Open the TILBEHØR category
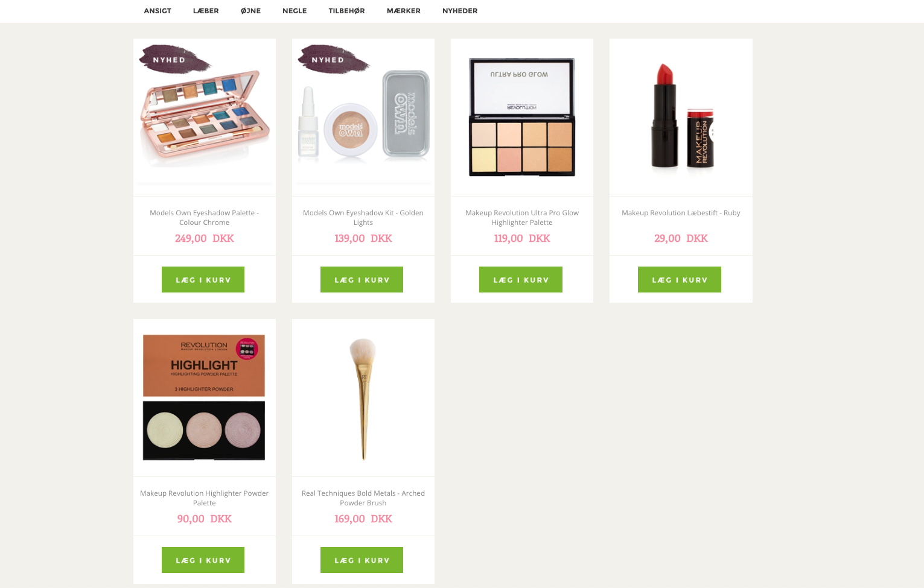The height and width of the screenshot is (588, 924). [x=346, y=11]
